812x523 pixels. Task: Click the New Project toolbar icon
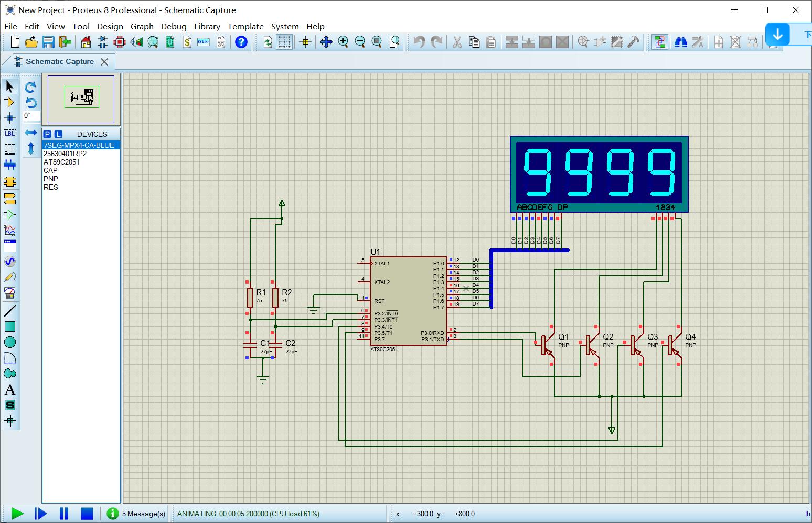point(15,42)
